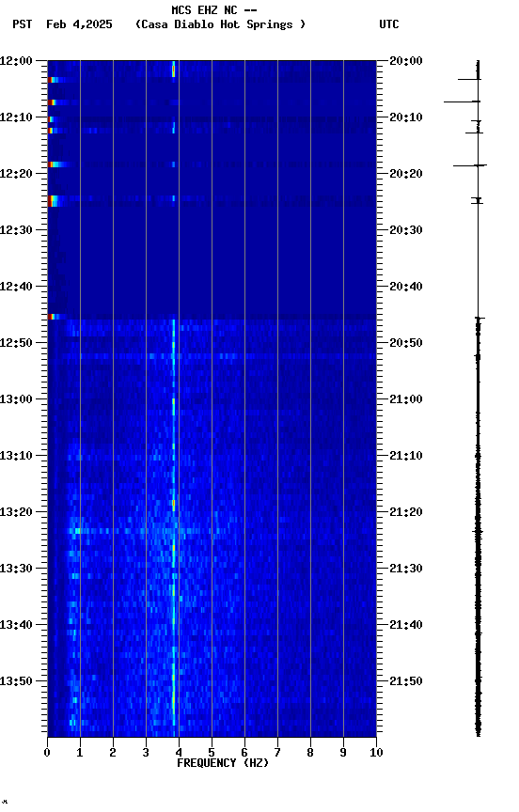The width and height of the screenshot is (519, 812).
Task: Click the '12:20' PST time label
Action: point(16,174)
